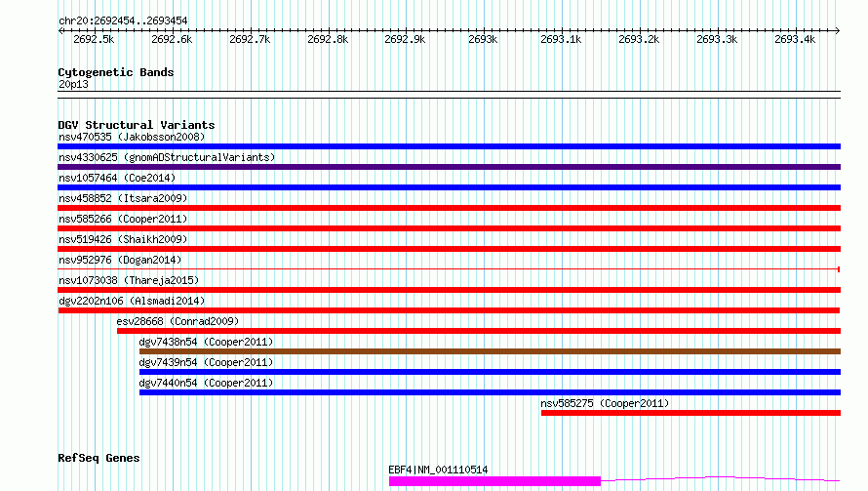Open gene label EBF4|NM_001110514
Screen dimensions: 868x491
[438, 470]
